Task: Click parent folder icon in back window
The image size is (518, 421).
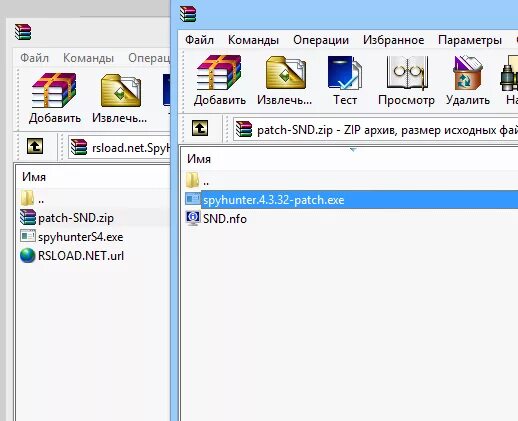Action: pyautogui.click(x=27, y=198)
